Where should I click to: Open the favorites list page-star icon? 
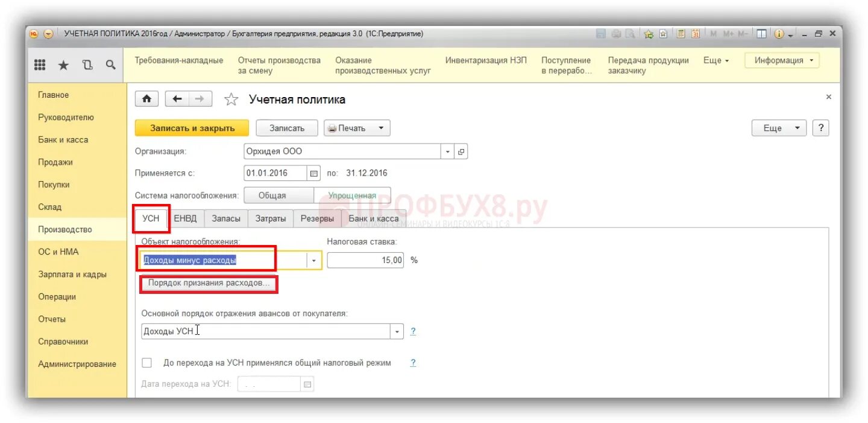point(663,34)
